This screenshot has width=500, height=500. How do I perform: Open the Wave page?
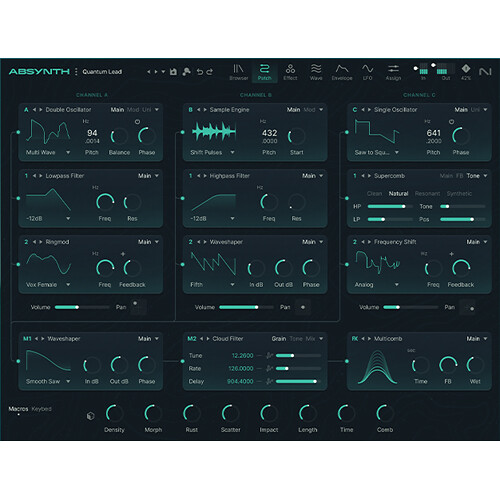point(316,72)
